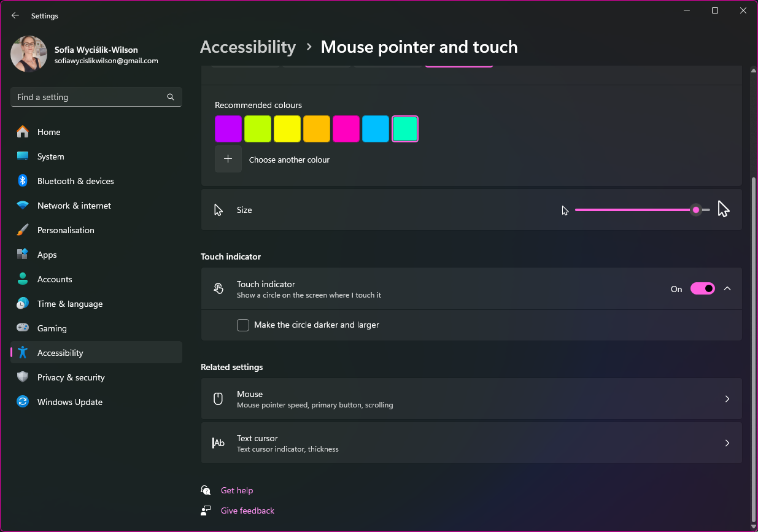Open System settings in sidebar

96,156
